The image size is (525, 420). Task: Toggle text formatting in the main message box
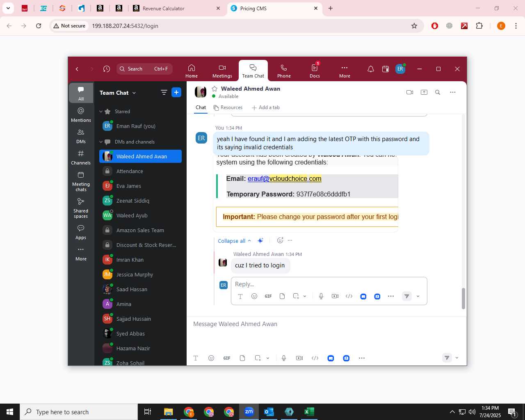[x=196, y=358]
